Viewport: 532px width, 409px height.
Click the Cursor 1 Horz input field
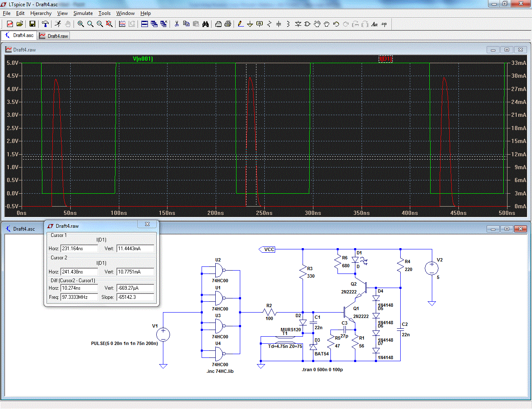click(x=79, y=249)
